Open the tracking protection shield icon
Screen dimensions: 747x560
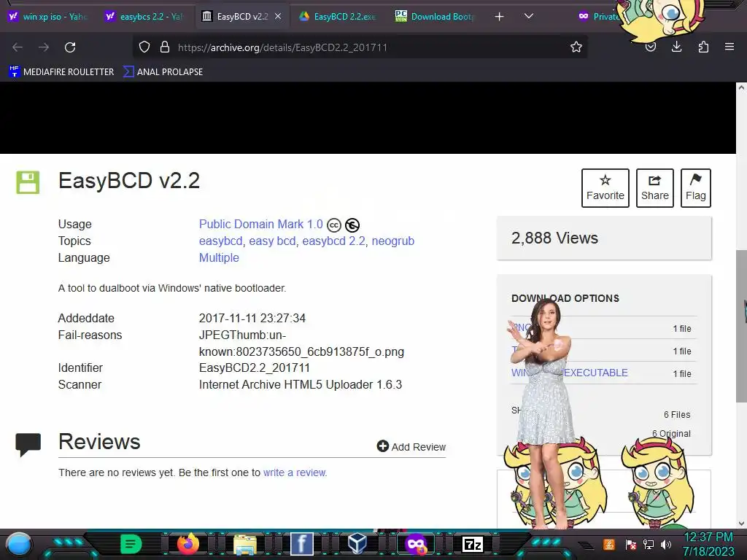point(144,47)
